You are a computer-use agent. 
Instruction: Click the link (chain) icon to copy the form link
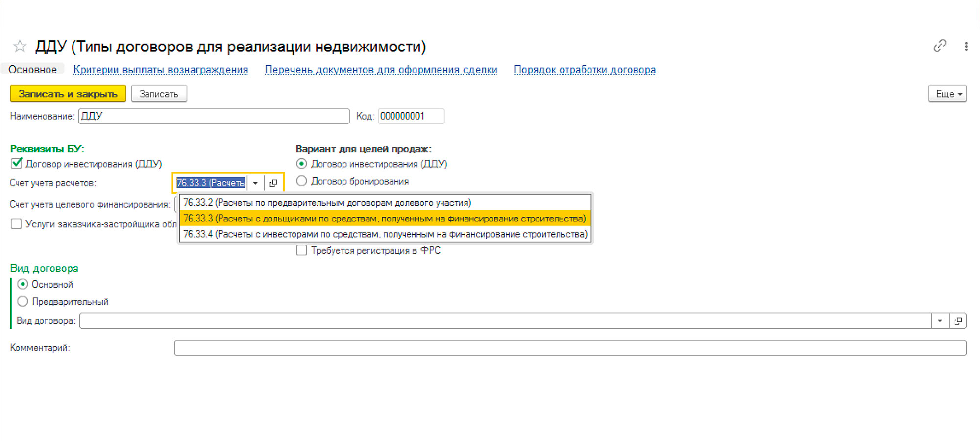939,46
